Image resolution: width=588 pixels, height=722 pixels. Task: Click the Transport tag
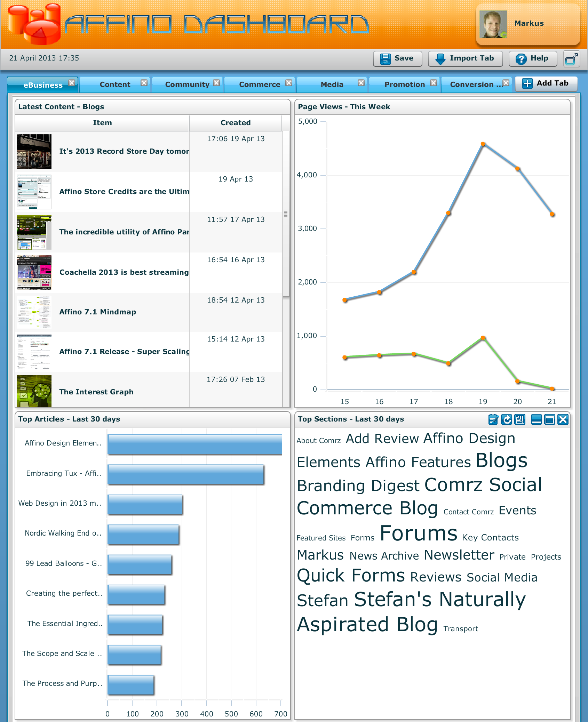[461, 629]
